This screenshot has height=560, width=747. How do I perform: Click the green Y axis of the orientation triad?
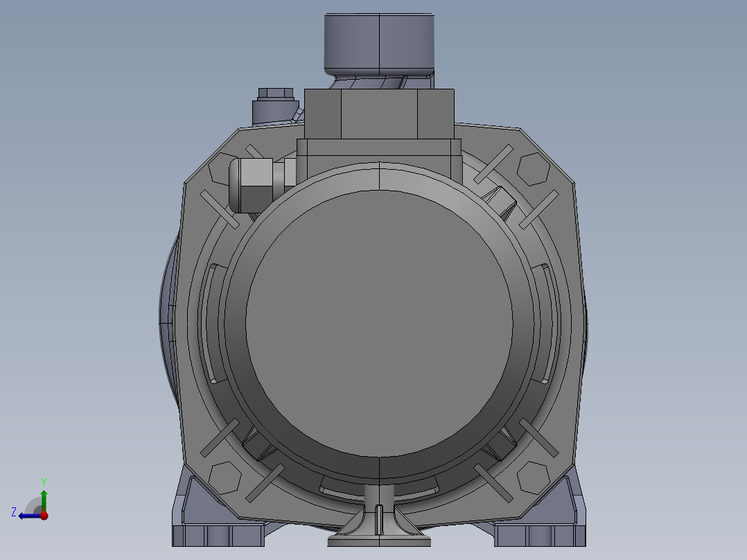[44, 500]
